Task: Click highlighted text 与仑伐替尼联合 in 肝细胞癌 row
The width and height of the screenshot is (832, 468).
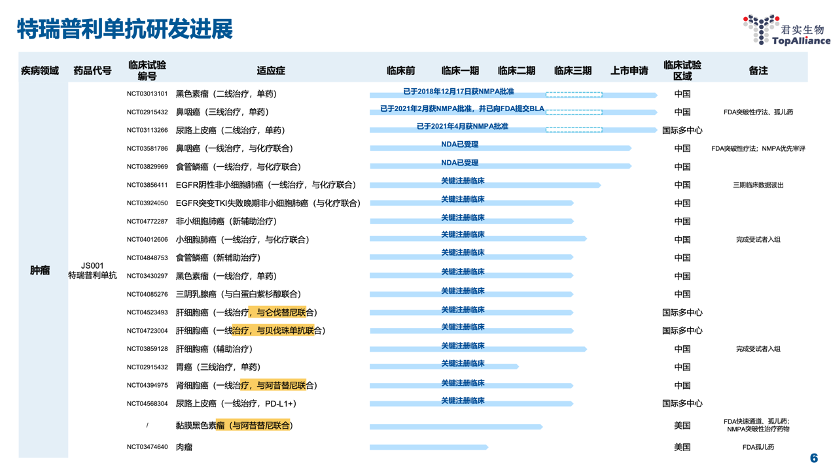Action: [x=278, y=313]
